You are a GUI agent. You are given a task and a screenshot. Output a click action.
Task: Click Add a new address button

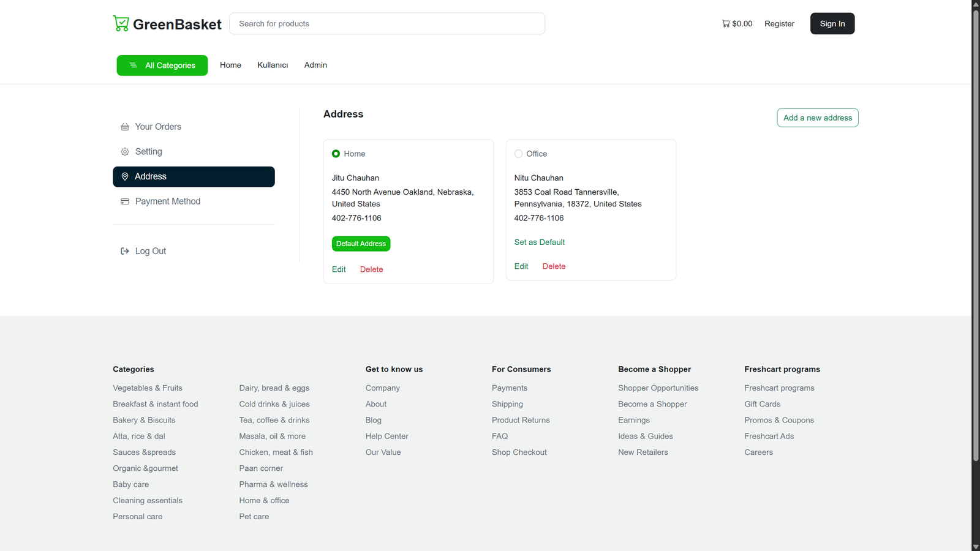pyautogui.click(x=817, y=118)
